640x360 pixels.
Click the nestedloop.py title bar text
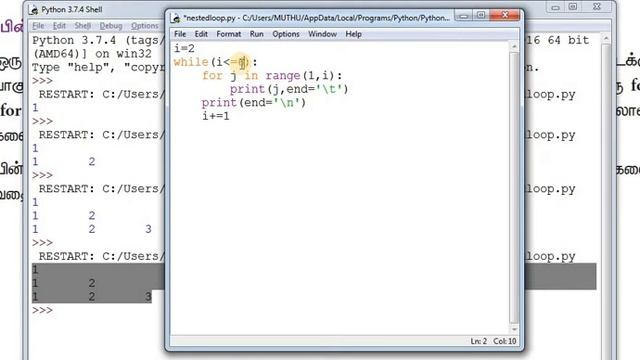316,18
